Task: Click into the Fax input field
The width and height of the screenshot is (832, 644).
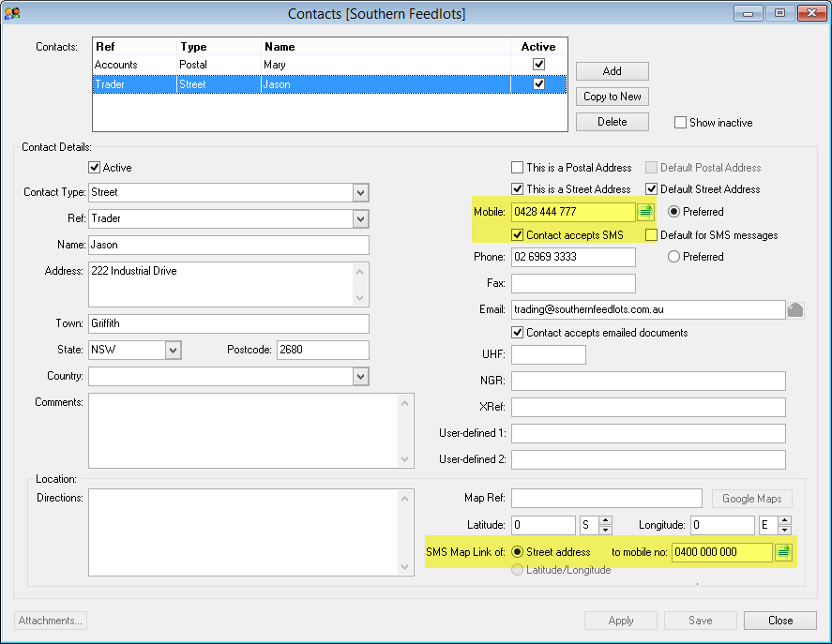Action: pyautogui.click(x=573, y=283)
